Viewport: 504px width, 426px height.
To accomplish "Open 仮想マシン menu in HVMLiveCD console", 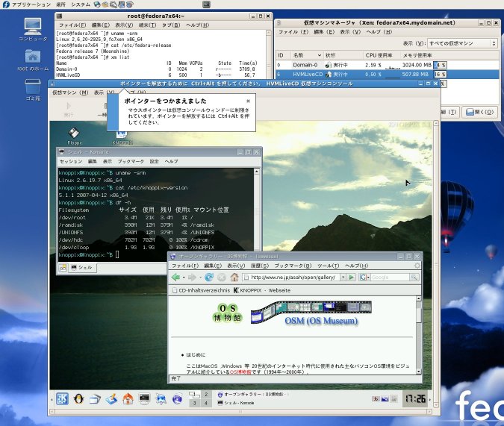I will pos(70,93).
